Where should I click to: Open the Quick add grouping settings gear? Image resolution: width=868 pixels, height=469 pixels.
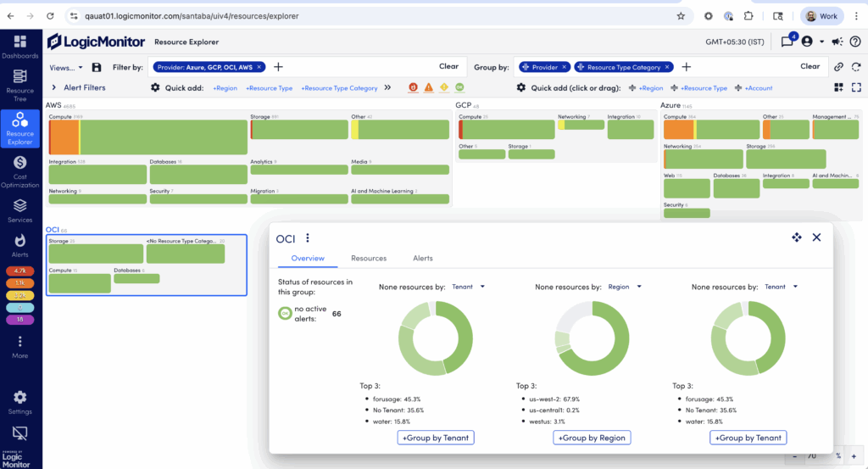tap(521, 87)
